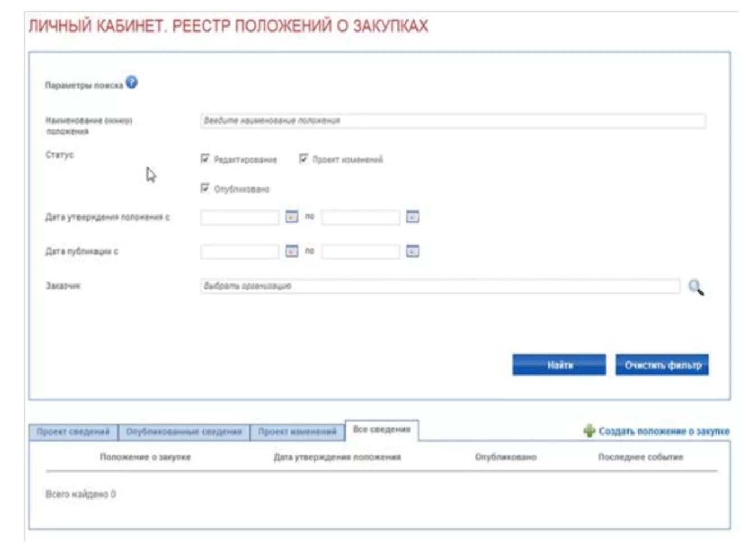This screenshot has height=554, width=756.
Task: Focus the положение name input field
Action: pos(453,121)
